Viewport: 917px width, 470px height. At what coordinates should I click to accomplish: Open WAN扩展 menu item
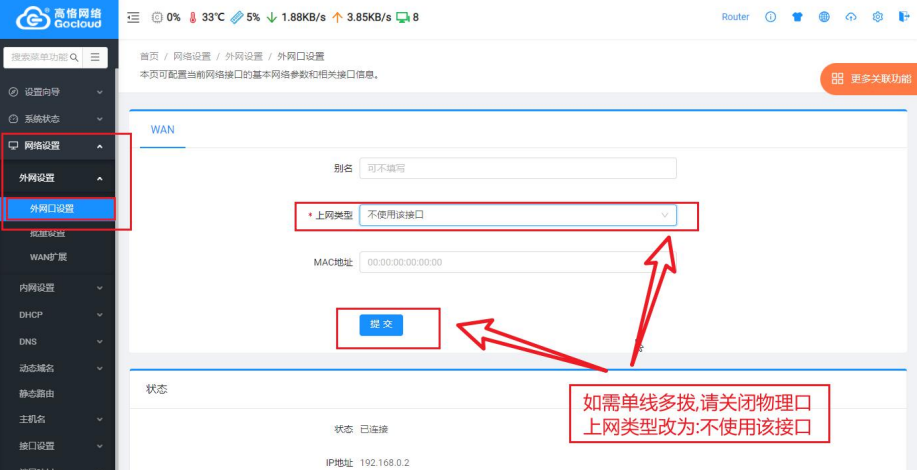tap(49, 257)
